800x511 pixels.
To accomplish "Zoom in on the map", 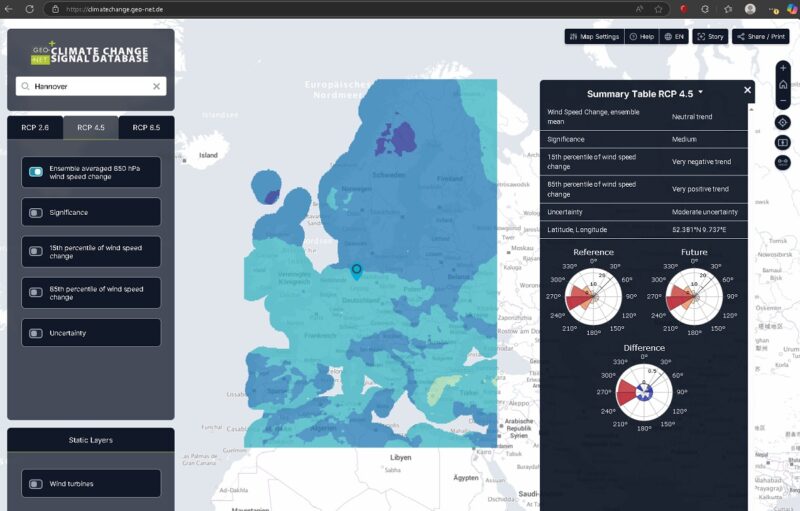I will tap(783, 68).
